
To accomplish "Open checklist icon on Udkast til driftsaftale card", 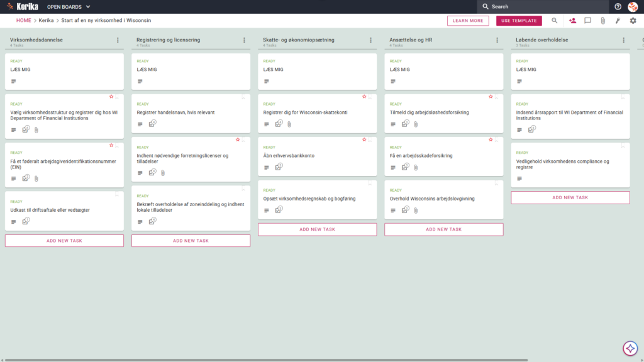I will click(x=26, y=221).
